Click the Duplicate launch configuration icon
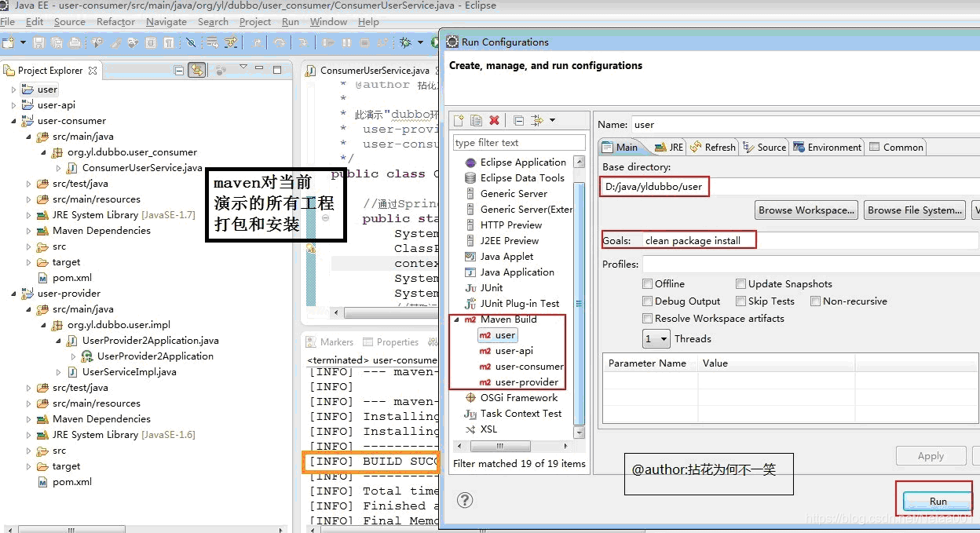The image size is (980, 533). 476,120
